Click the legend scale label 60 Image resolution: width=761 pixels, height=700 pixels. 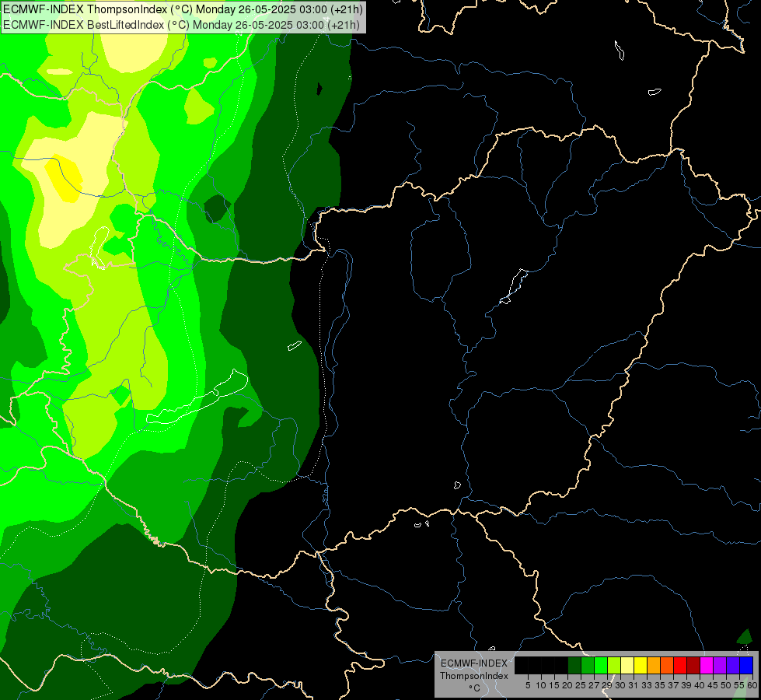(x=752, y=685)
